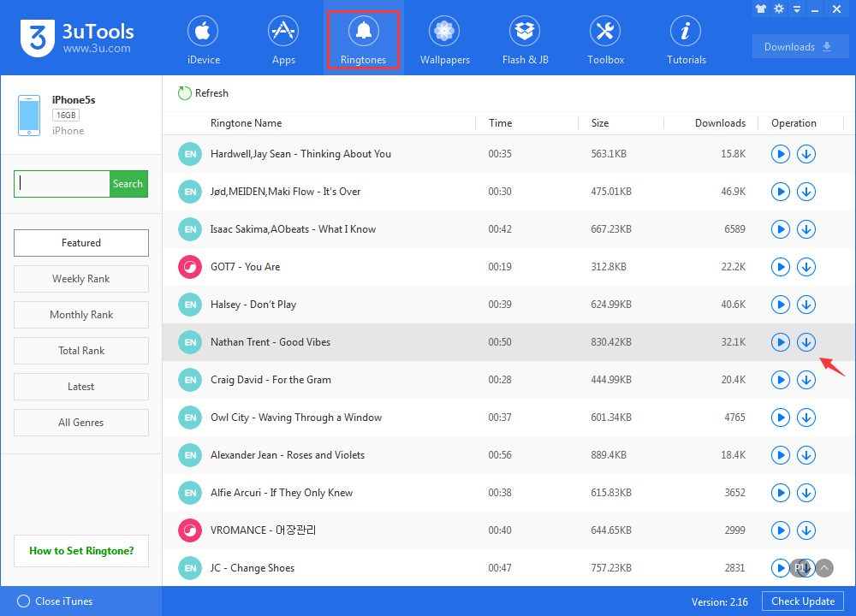This screenshot has width=856, height=616.
Task: Play Jød,MEIDEN,Maki Flow - It's Over
Action: pos(781,192)
